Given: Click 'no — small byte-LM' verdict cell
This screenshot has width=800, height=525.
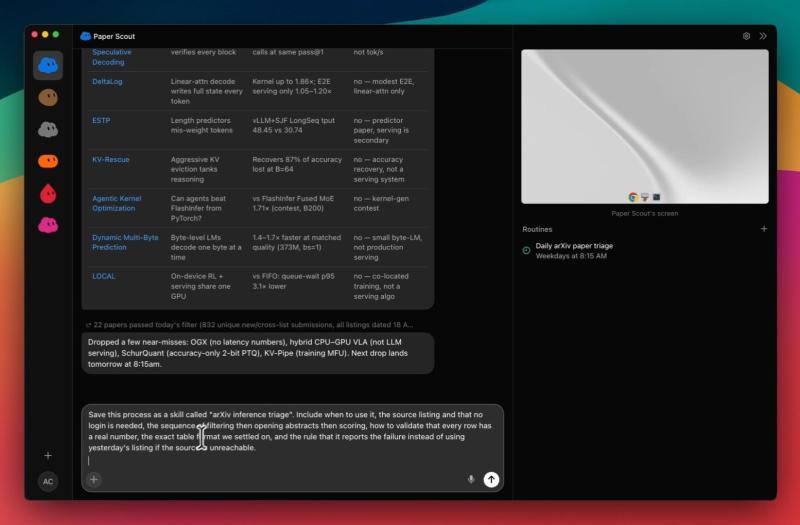Looking at the screenshot, I should point(388,247).
